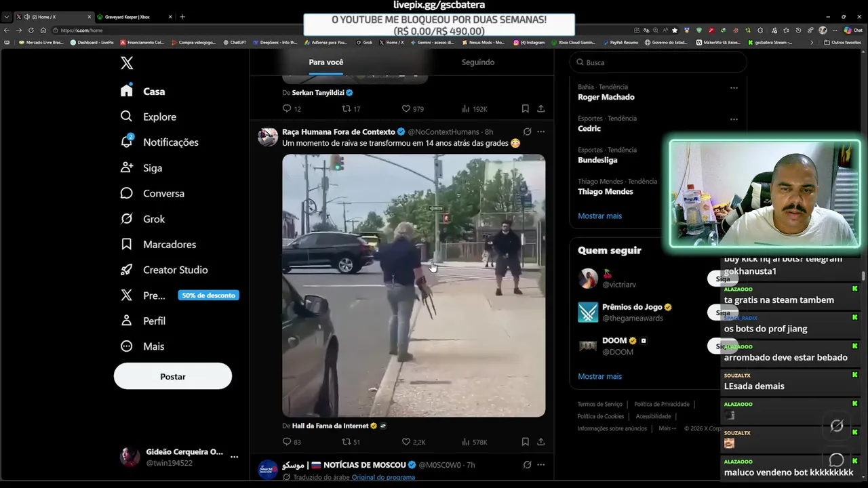Open Termos de Serviço link
The width and height of the screenshot is (868, 488).
599,404
